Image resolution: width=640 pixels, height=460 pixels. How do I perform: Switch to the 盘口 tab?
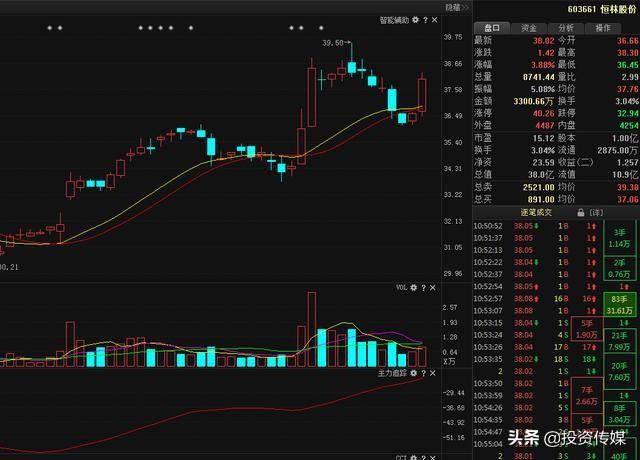pos(492,28)
